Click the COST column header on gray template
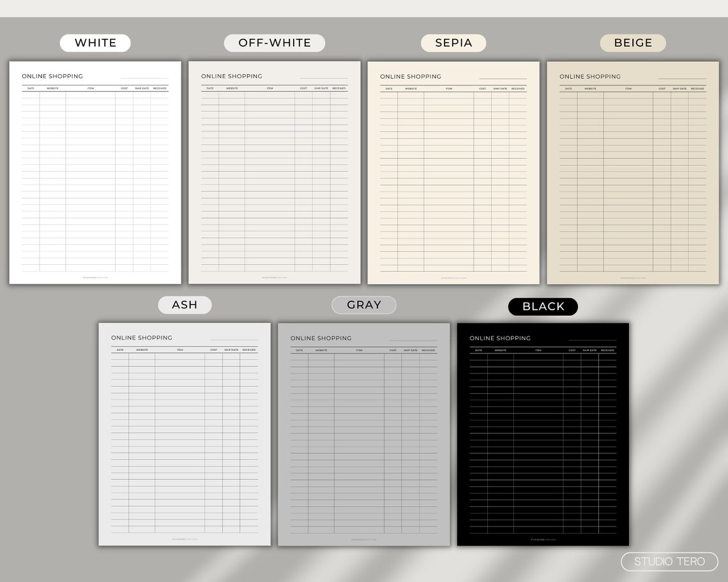The height and width of the screenshot is (582, 728). point(391,350)
